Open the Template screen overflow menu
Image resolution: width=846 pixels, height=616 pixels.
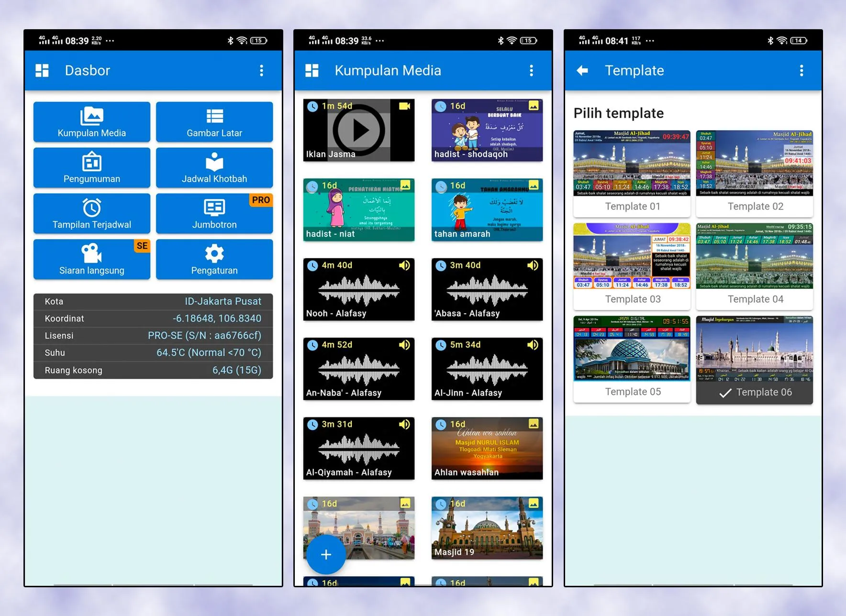point(801,71)
